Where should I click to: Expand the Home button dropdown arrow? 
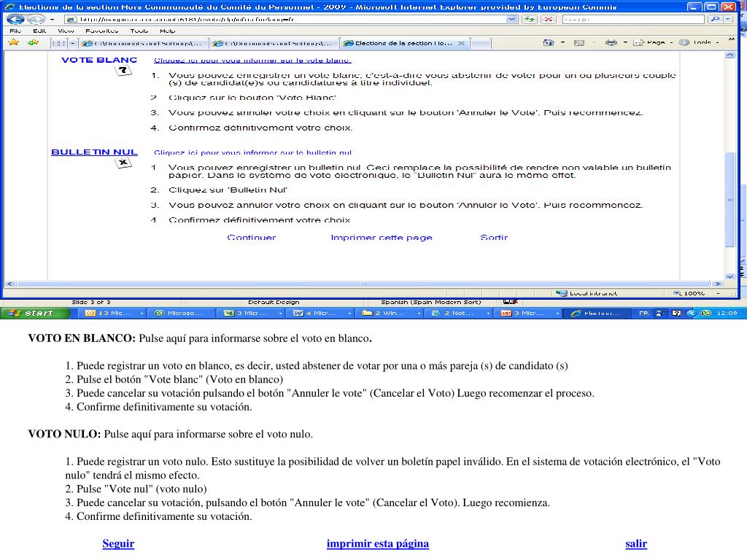tap(562, 42)
